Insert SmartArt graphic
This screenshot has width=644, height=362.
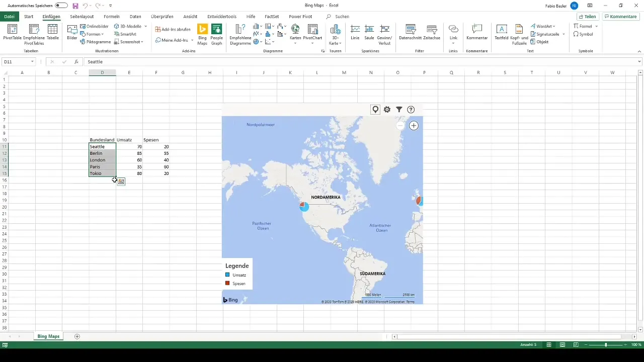pyautogui.click(x=125, y=34)
